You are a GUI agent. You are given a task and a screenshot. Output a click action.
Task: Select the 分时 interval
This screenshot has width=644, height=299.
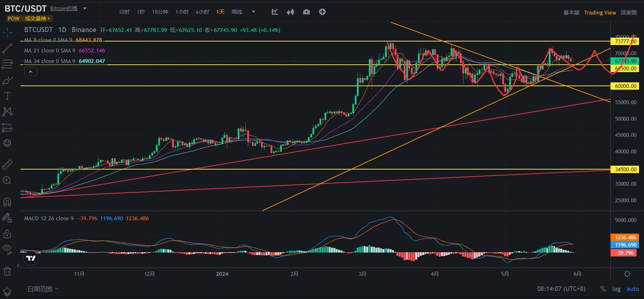(124, 12)
